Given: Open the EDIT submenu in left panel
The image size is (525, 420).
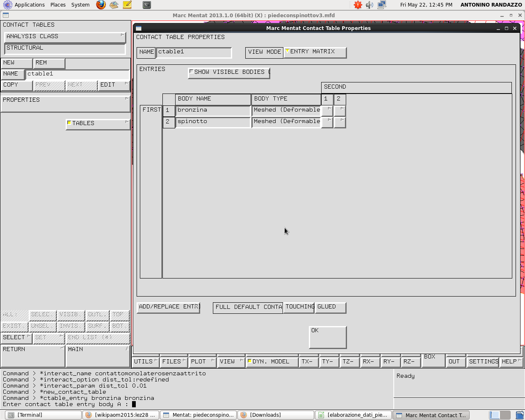Looking at the screenshot, I should pyautogui.click(x=114, y=85).
